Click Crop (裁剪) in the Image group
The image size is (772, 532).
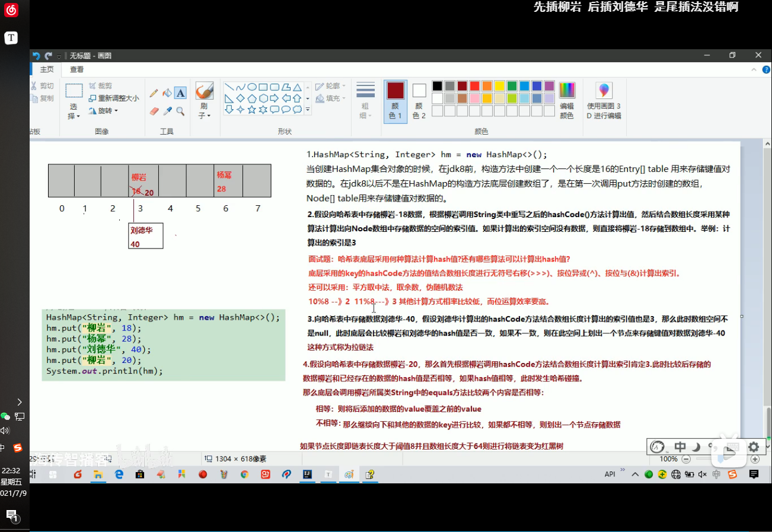pyautogui.click(x=100, y=86)
